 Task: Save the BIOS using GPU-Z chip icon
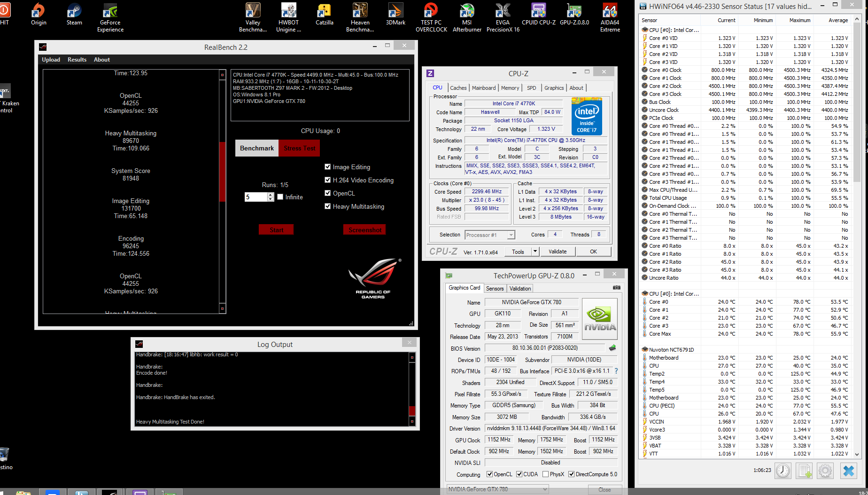[x=612, y=348]
